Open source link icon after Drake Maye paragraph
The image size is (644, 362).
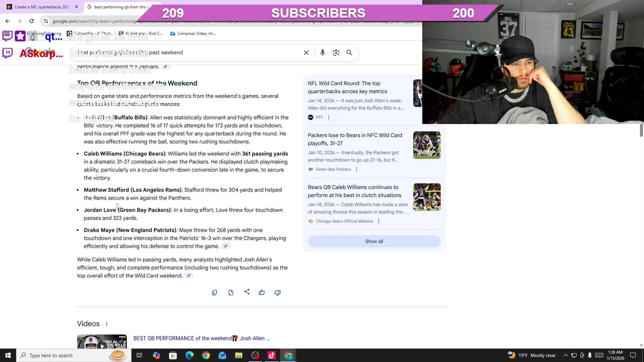coord(225,246)
